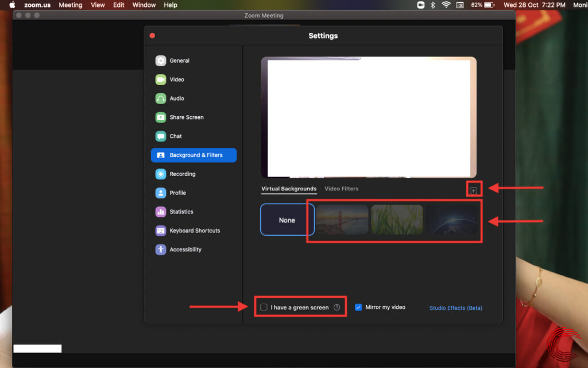588x368 pixels.
Task: Open the Meeting menu
Action: [x=71, y=5]
